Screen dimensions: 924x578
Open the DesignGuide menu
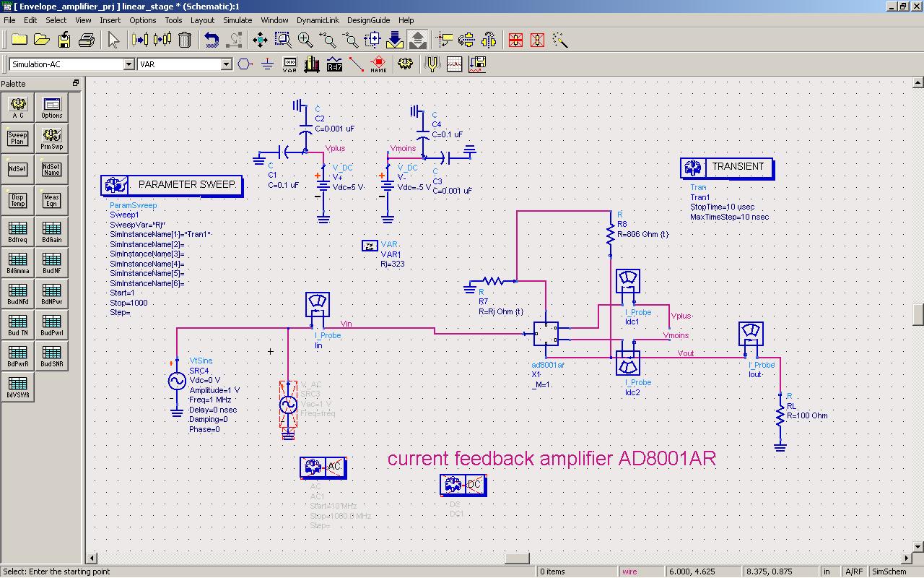[x=368, y=20]
